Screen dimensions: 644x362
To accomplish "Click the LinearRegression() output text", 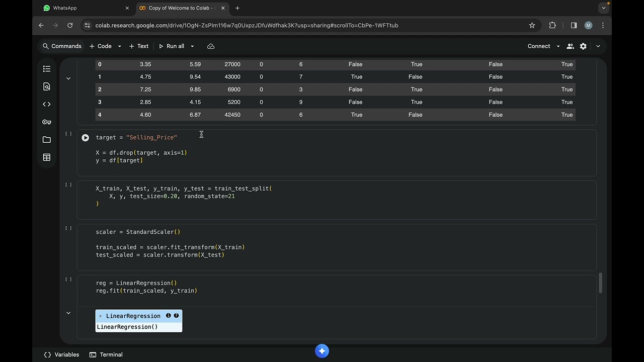I will pyautogui.click(x=127, y=327).
